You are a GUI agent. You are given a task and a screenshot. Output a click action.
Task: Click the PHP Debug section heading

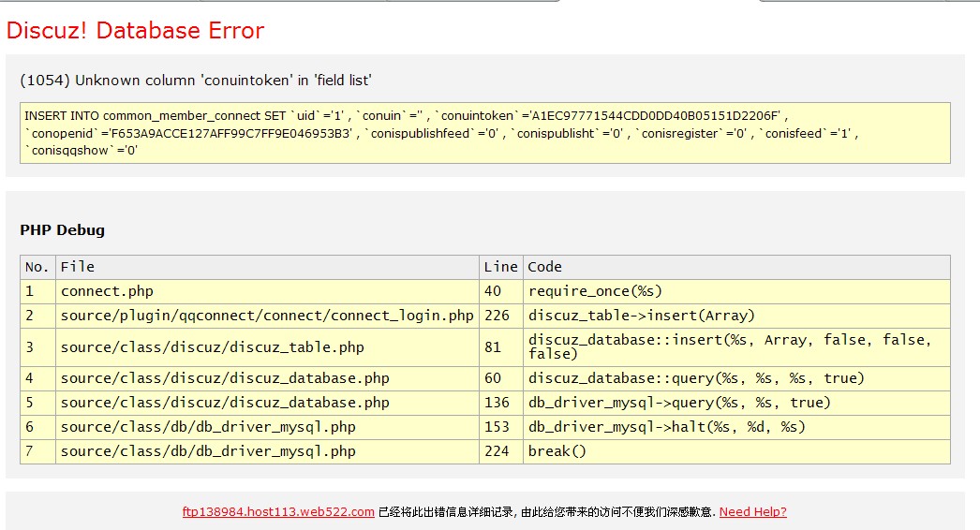tap(62, 229)
